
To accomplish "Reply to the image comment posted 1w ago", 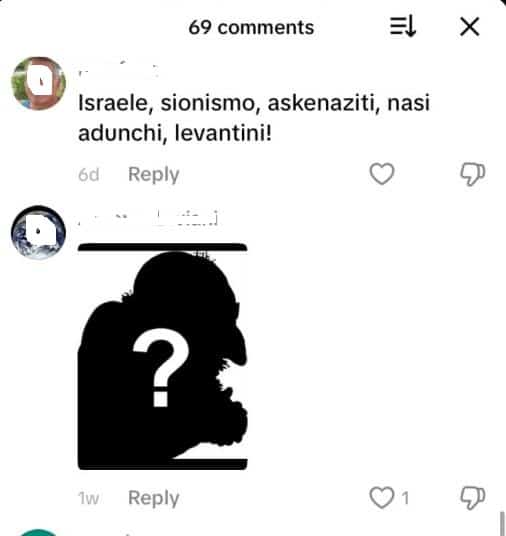I will coord(154,498).
